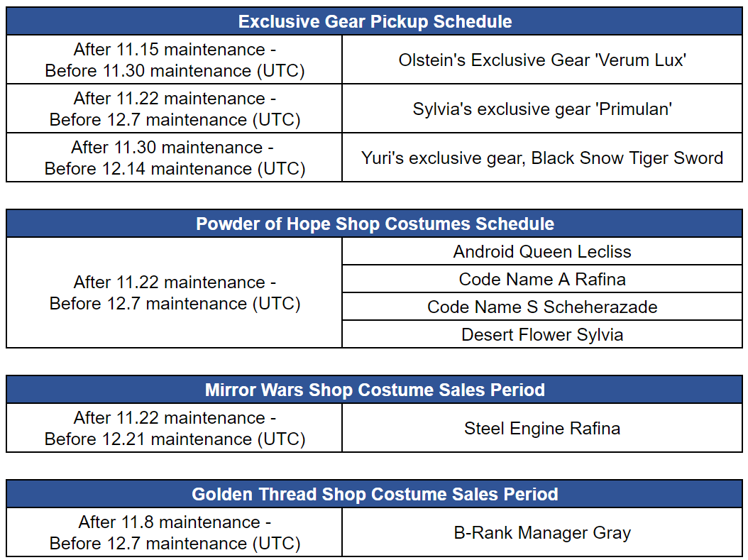Select Sylvia's exclusive gear 'Primulan' cell
The image size is (748, 560).
coord(542,109)
